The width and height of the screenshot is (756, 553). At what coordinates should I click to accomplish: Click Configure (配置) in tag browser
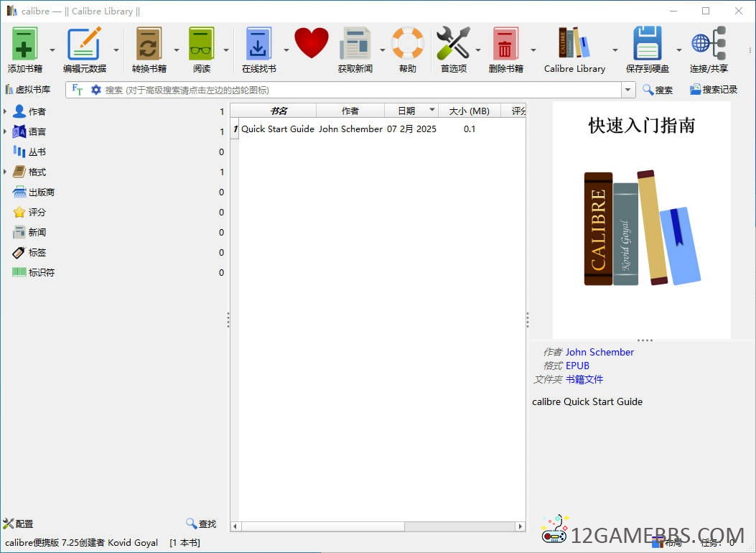click(18, 524)
